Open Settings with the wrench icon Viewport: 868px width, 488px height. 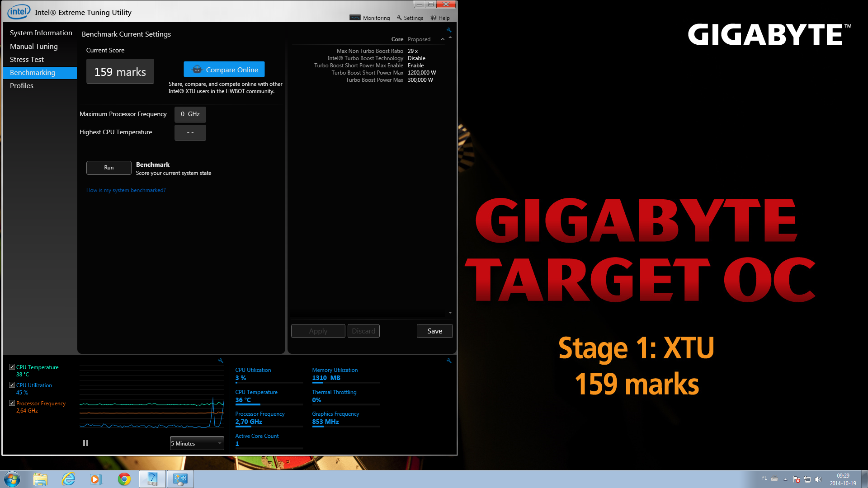pyautogui.click(x=399, y=18)
